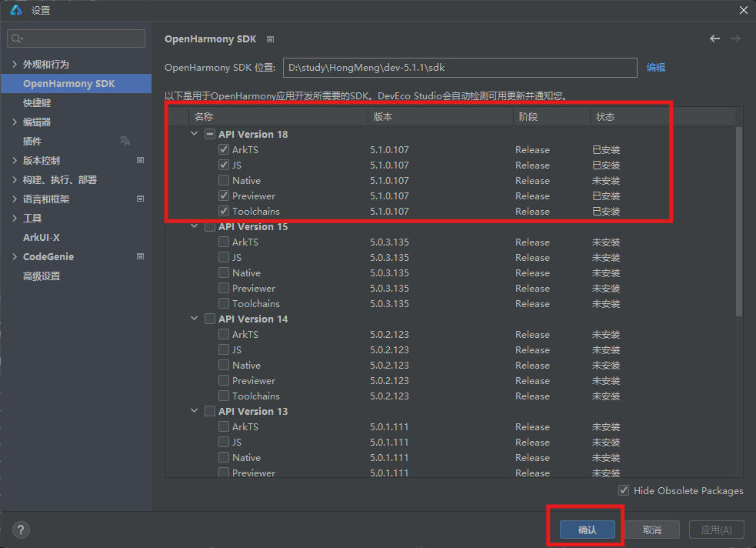Image resolution: width=756 pixels, height=548 pixels.
Task: Uncheck Toolchains 5.1.0.107 checkbox
Action: coord(224,212)
